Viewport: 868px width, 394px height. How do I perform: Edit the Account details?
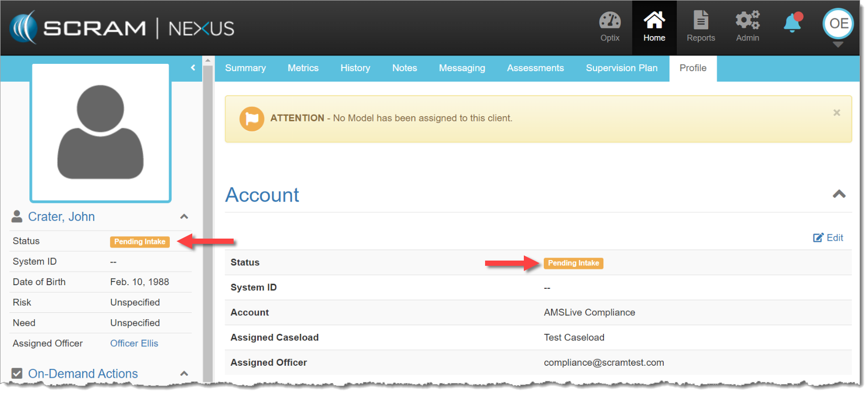tap(828, 238)
